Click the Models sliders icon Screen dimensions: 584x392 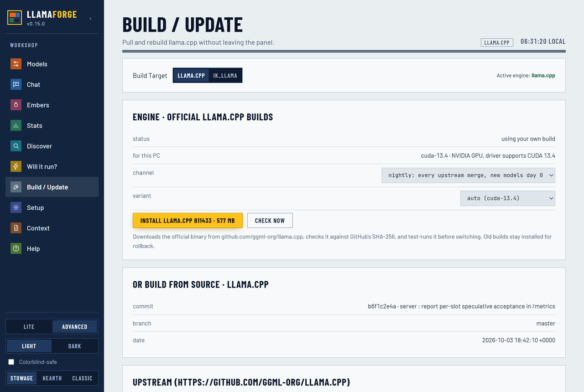16,64
